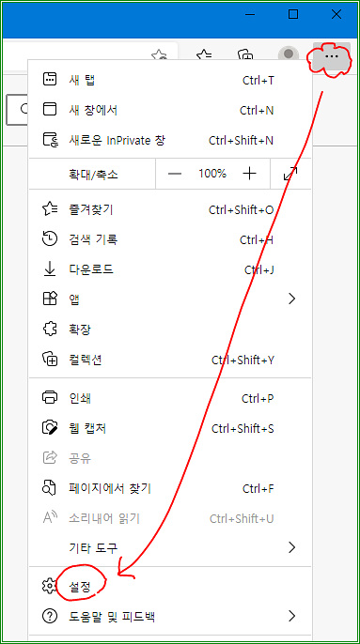Click the share icon beside 공유
The image size is (360, 644).
pos(50,457)
